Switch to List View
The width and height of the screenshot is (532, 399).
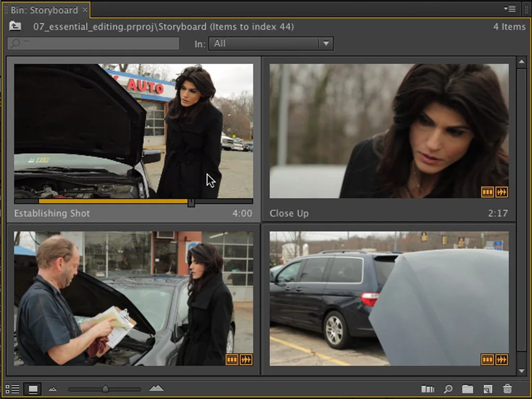[x=12, y=389]
